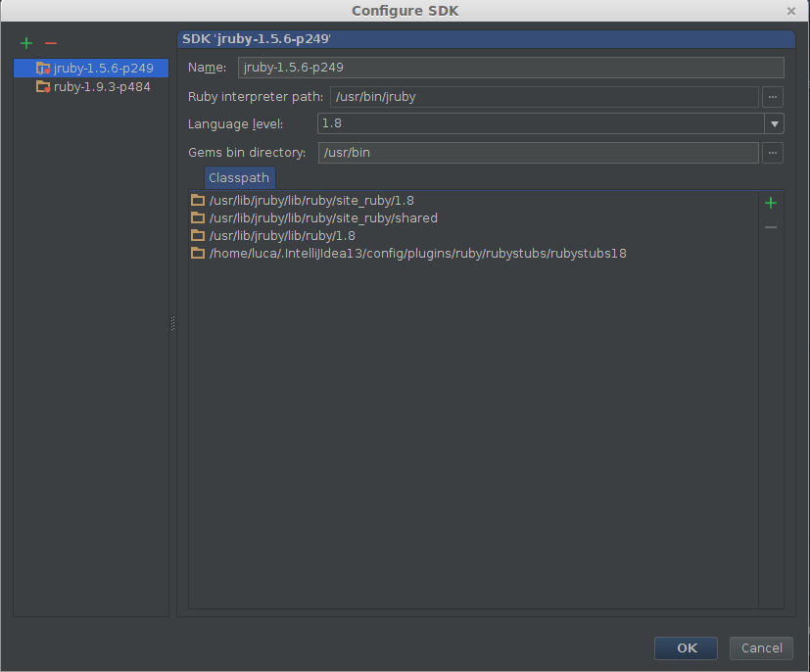Browse for Gems bin directory
This screenshot has width=810, height=672.
pos(773,153)
